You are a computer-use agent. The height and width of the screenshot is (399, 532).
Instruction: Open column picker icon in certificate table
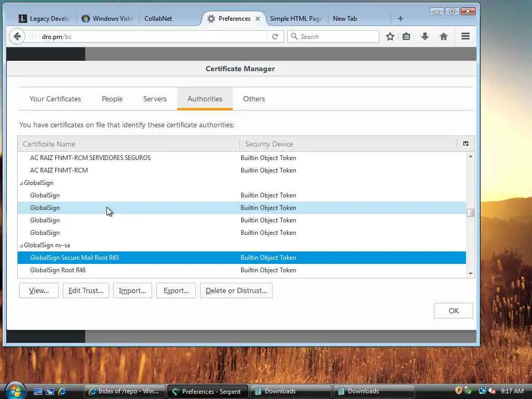tap(466, 143)
